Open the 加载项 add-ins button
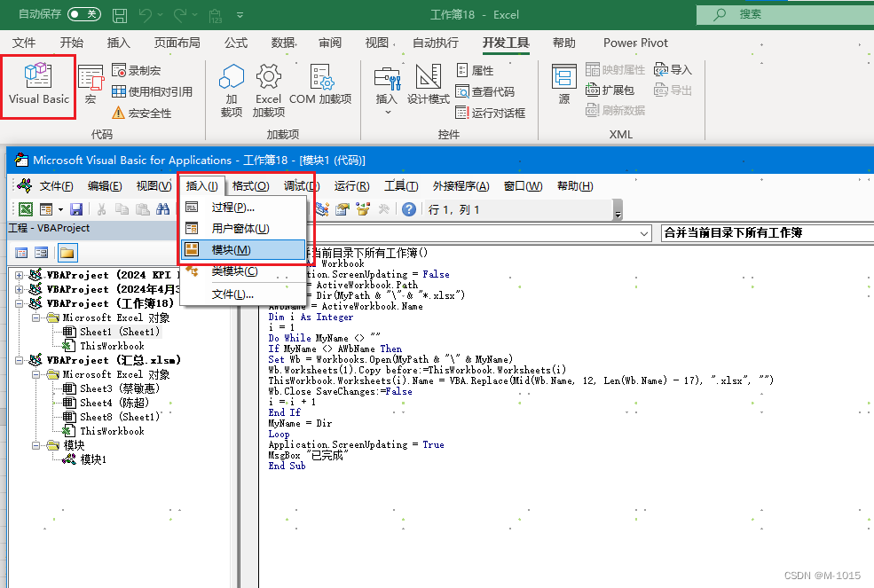This screenshot has width=874, height=588. pyautogui.click(x=232, y=90)
